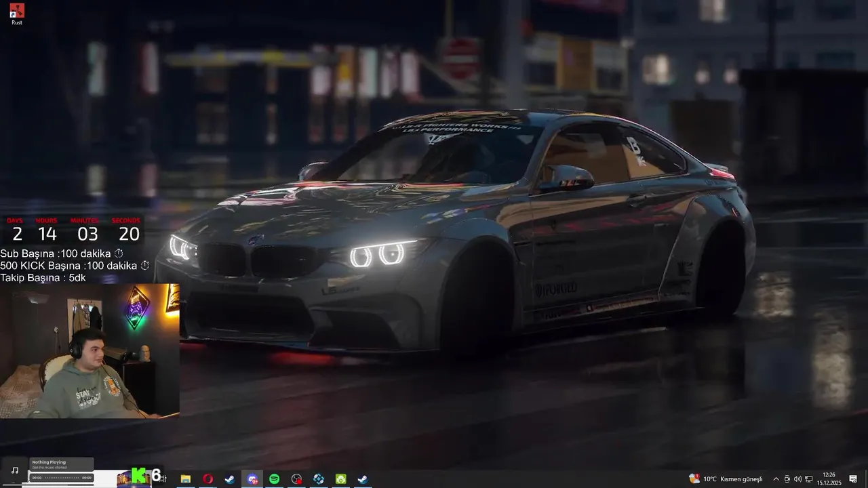Click the "Nothing Playing" widget title
The width and height of the screenshot is (868, 488).
coord(49,462)
